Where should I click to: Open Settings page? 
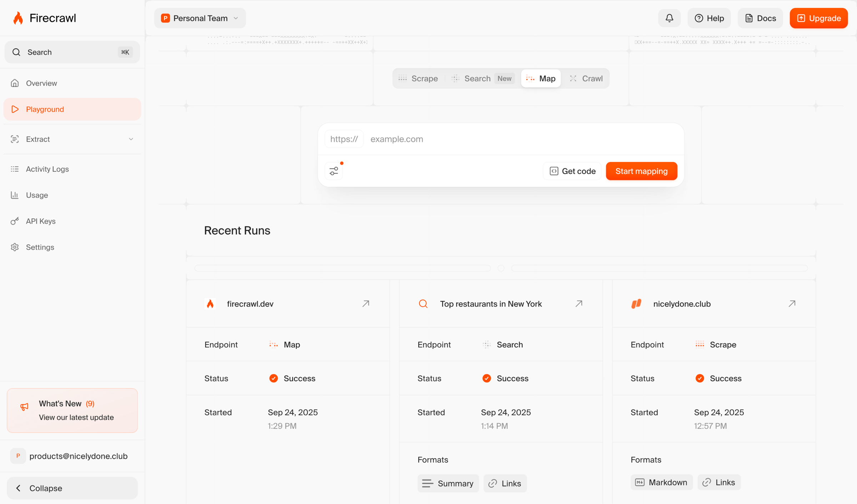pyautogui.click(x=72, y=247)
